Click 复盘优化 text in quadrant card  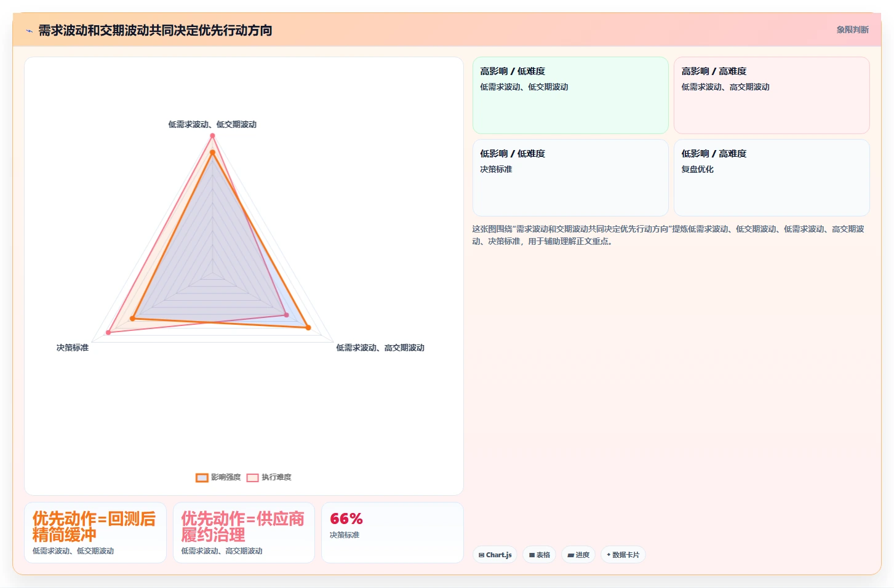click(x=697, y=169)
